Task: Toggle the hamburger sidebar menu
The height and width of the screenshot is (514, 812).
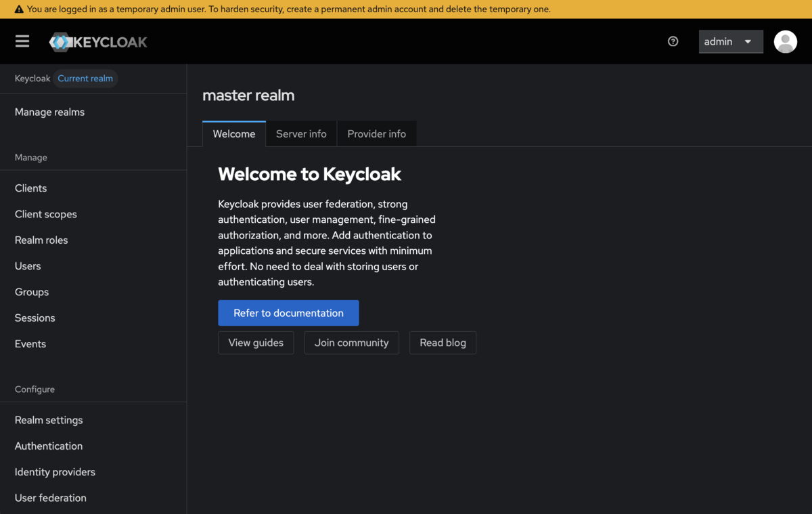Action: pyautogui.click(x=22, y=41)
